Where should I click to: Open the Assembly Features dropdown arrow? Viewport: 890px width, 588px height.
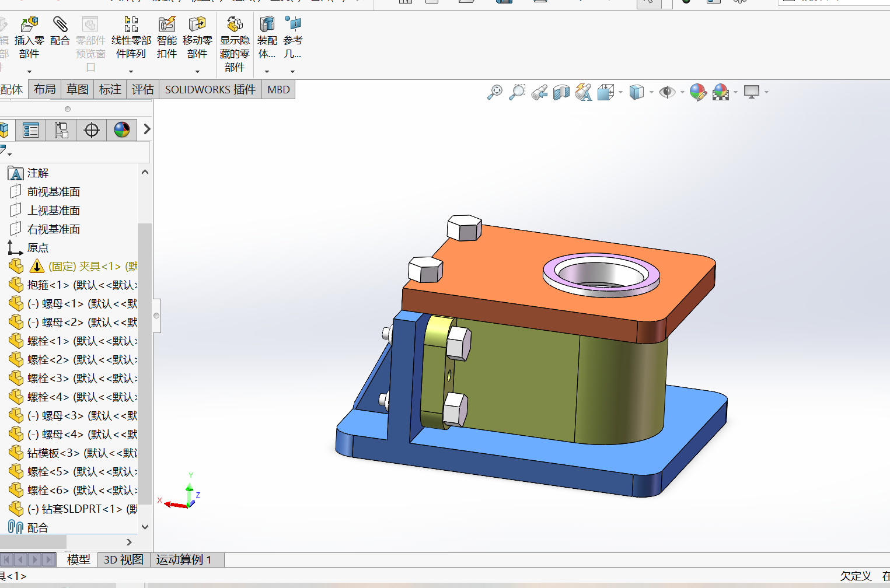267,72
